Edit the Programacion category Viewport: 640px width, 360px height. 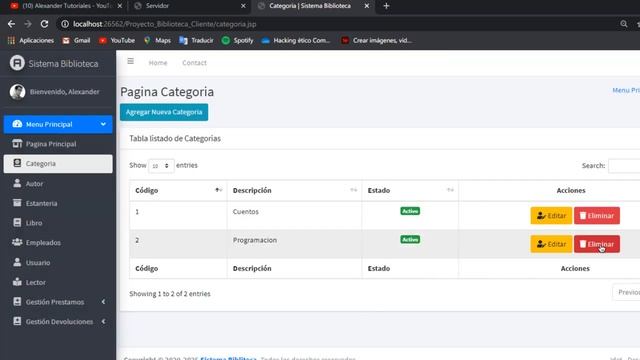coord(551,244)
